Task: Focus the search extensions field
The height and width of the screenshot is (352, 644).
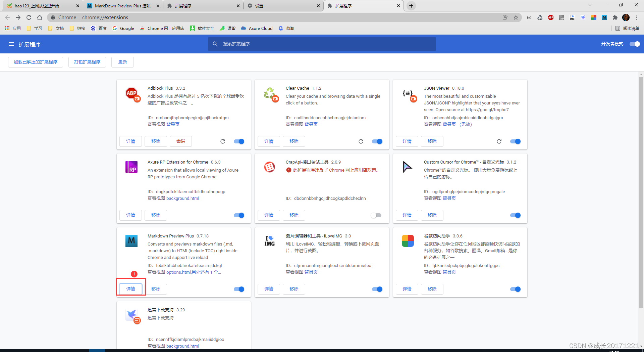Action: pyautogui.click(x=322, y=44)
